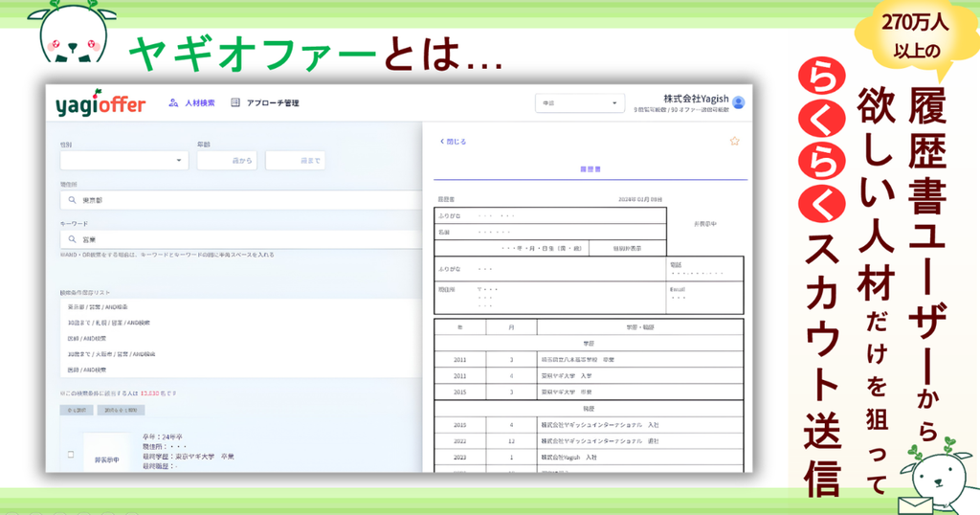Click the candidate photo placeholder thumbnail

[107, 453]
